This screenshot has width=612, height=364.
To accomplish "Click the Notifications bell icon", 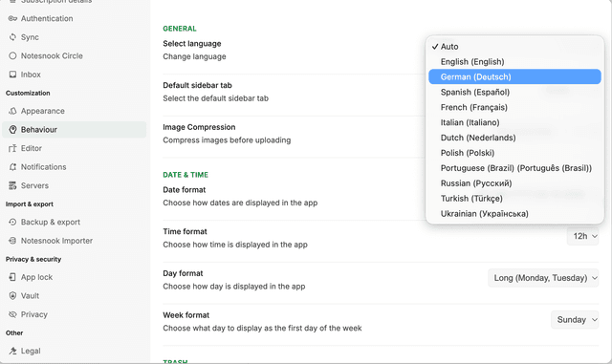I will (x=12, y=167).
